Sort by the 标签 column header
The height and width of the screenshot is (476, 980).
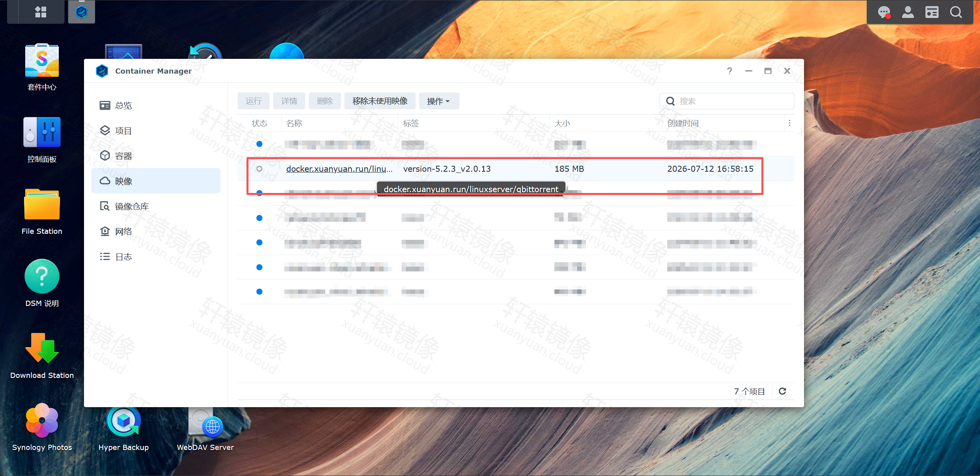474,123
